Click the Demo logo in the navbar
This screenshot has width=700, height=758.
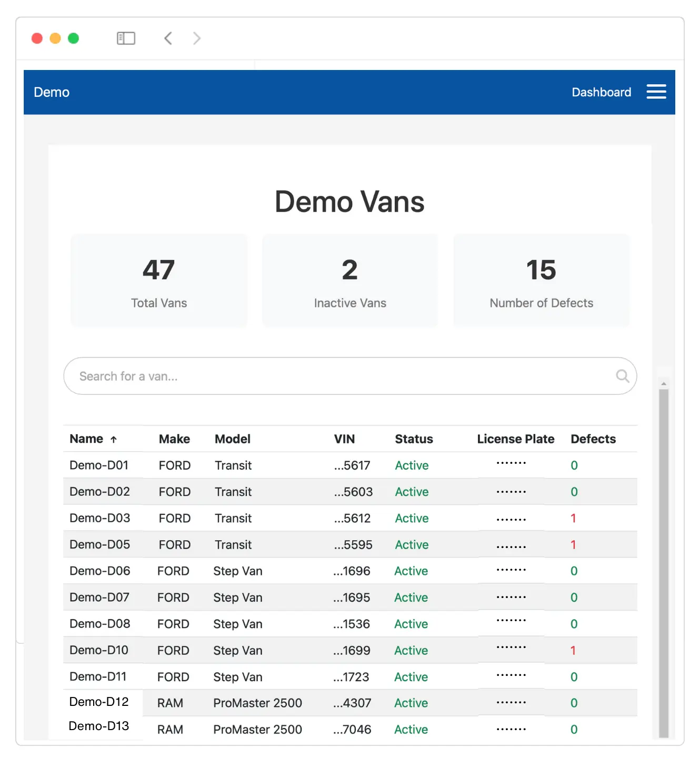[51, 92]
